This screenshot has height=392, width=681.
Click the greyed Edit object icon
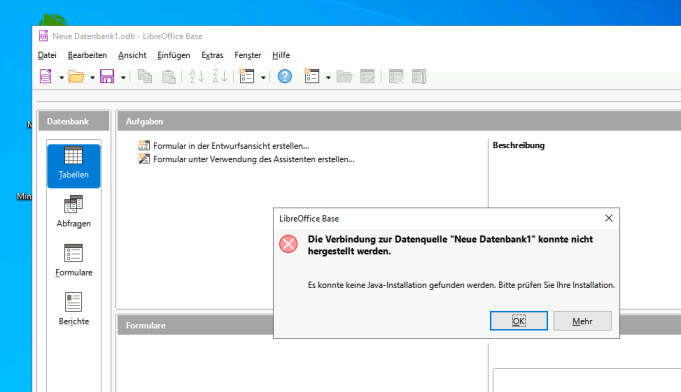click(x=367, y=76)
